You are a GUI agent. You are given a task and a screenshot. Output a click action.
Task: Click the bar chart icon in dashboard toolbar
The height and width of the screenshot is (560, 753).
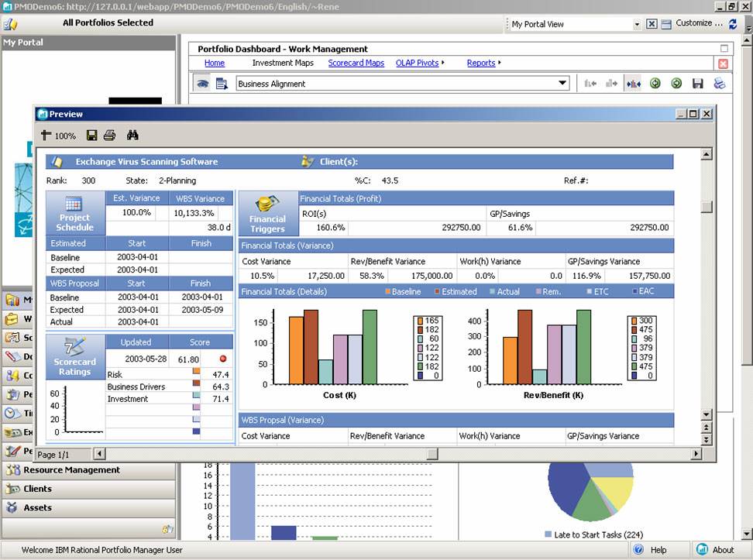(634, 84)
